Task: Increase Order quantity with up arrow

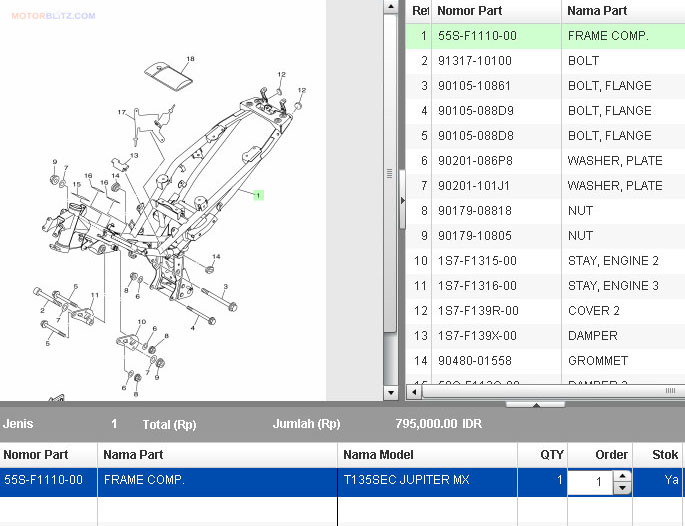Action: pyautogui.click(x=623, y=475)
